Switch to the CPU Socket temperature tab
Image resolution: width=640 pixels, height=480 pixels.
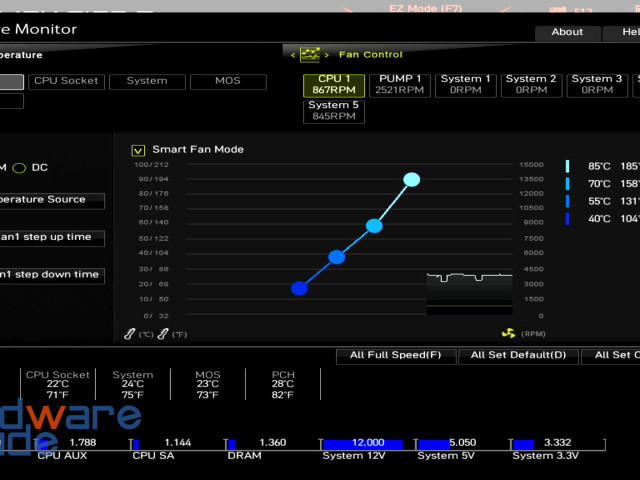coord(65,81)
